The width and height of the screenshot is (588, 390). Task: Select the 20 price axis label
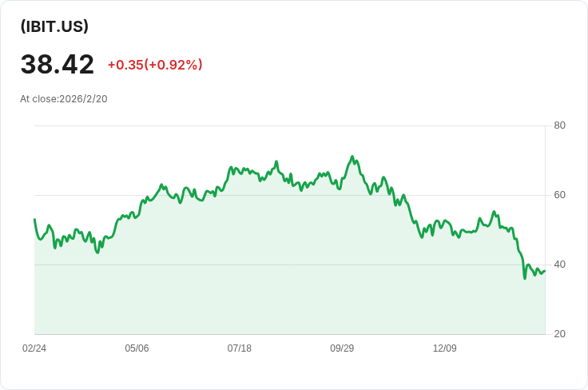click(559, 334)
